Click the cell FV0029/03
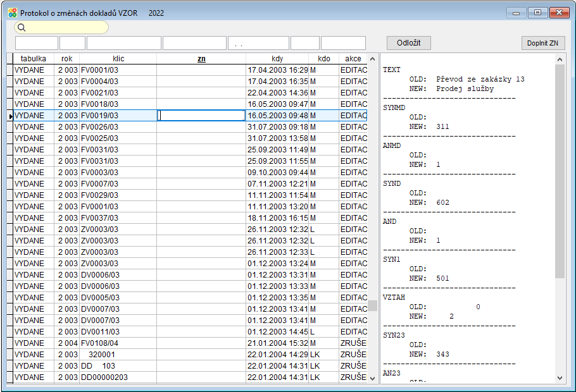The height and width of the screenshot is (392, 576). (118, 195)
